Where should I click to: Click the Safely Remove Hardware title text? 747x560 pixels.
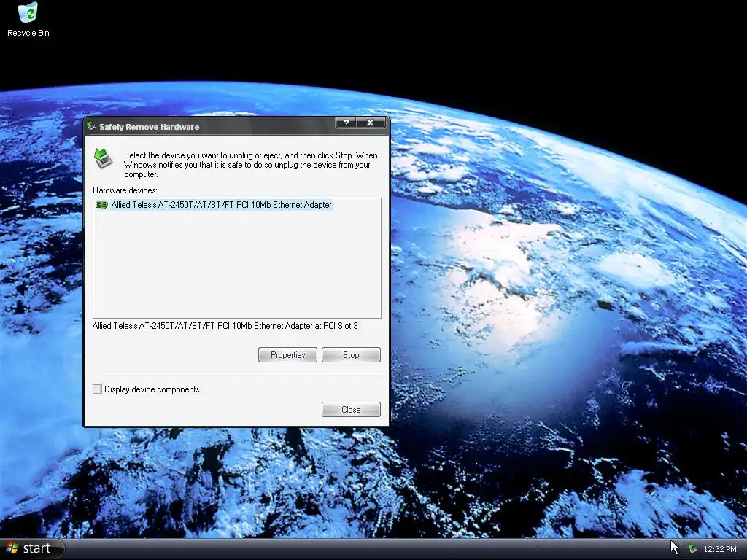(149, 127)
